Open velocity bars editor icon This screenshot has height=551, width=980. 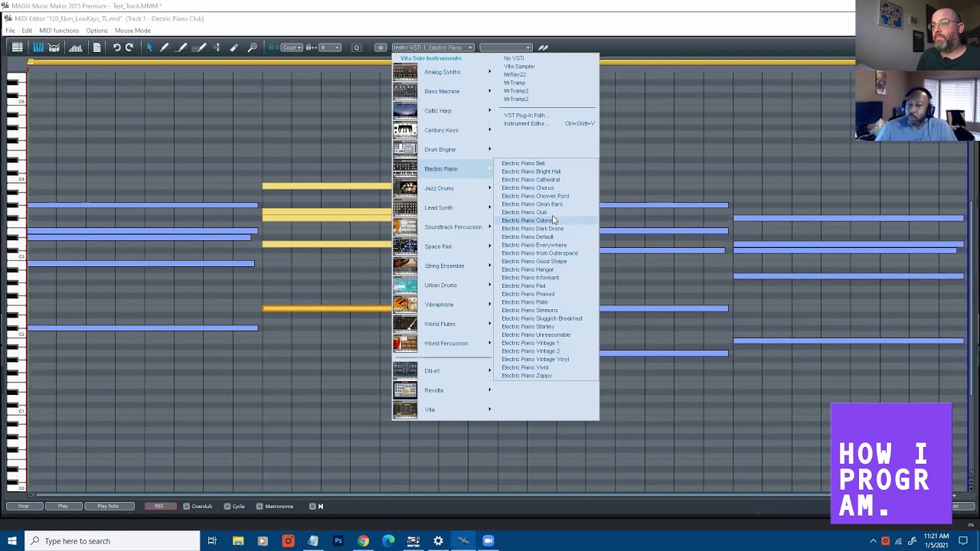pyautogui.click(x=76, y=47)
